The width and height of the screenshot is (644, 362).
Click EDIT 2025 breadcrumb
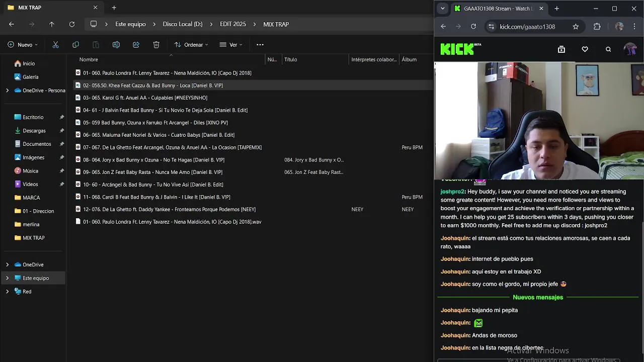pos(233,24)
